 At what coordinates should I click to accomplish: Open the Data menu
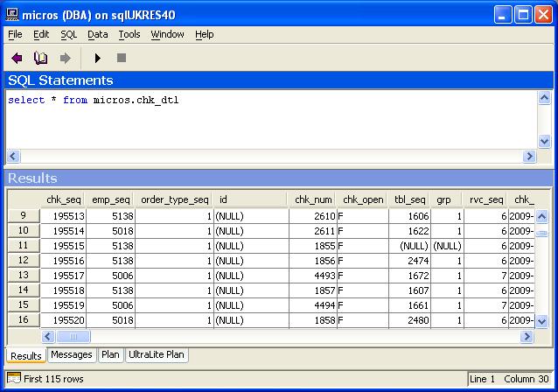pyautogui.click(x=97, y=34)
